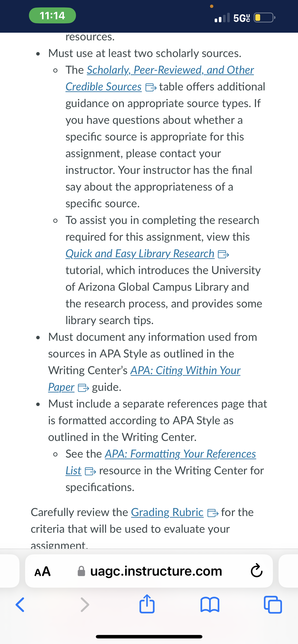Viewport: 298px width, 644px height.
Task: Tap the Safari forward arrow
Action: (85, 605)
